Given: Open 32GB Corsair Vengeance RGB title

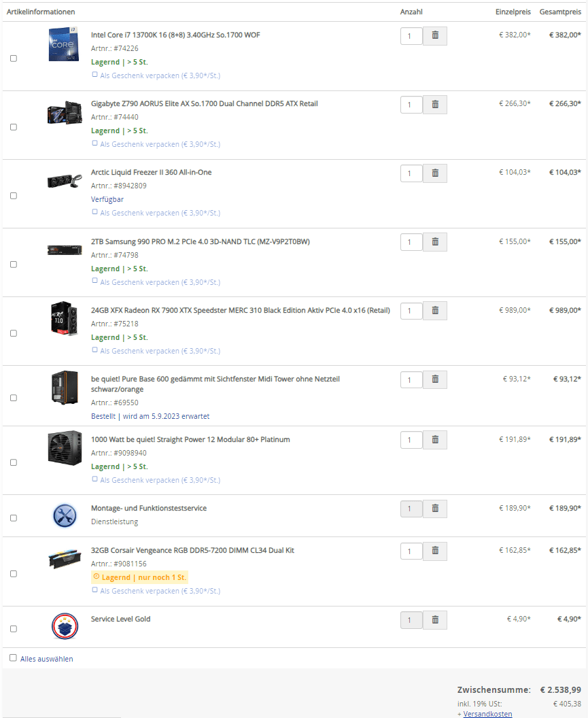Looking at the screenshot, I should pyautogui.click(x=192, y=550).
